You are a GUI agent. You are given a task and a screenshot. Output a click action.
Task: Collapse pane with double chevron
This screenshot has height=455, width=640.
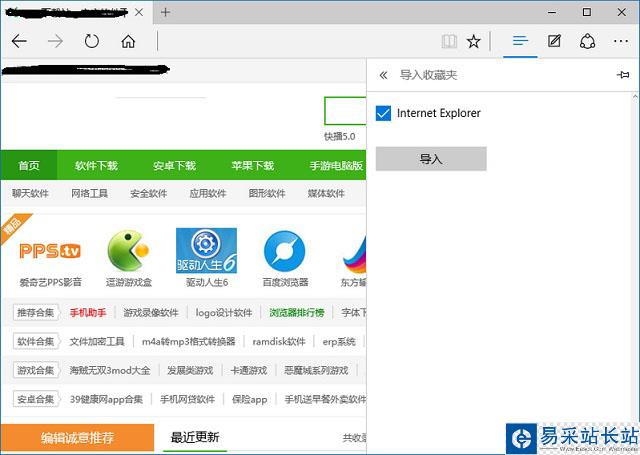[x=383, y=75]
